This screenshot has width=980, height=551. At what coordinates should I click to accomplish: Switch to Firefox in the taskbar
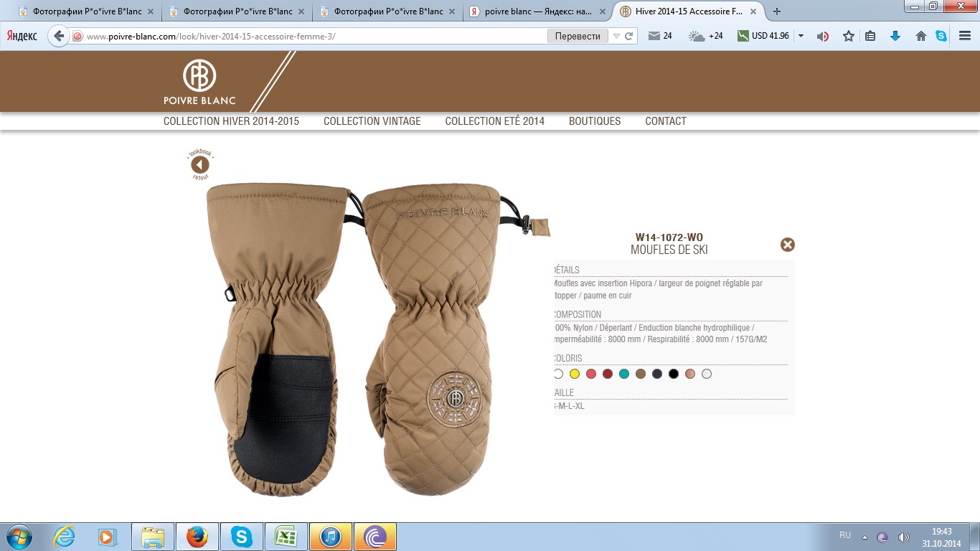click(x=197, y=537)
